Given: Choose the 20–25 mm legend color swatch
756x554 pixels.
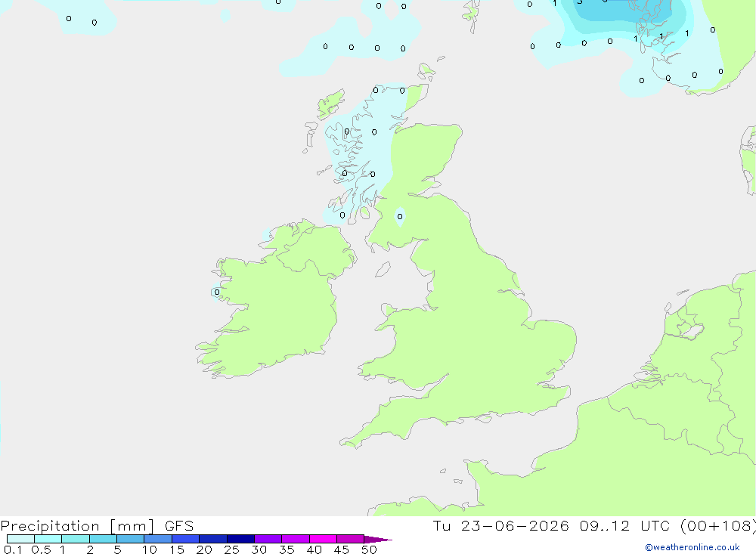Looking at the screenshot, I should pyautogui.click(x=213, y=539).
